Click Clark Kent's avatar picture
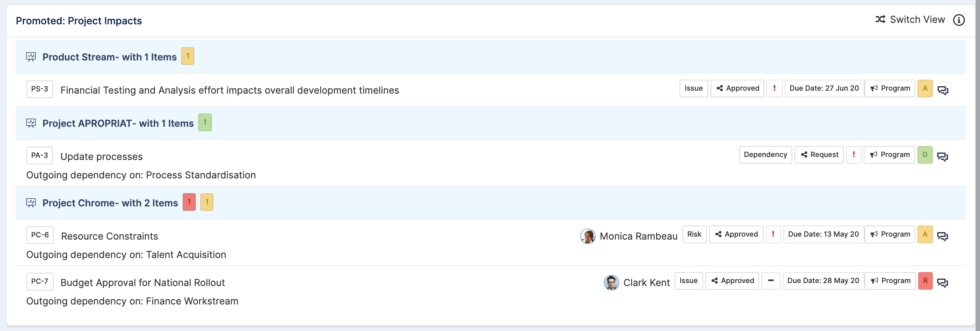The image size is (980, 331). pos(611,283)
